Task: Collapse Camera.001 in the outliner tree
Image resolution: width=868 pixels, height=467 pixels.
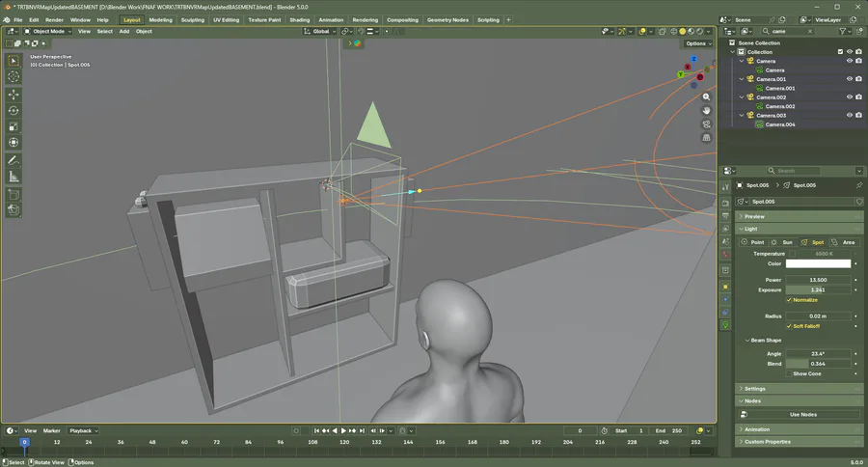Action: tap(742, 79)
